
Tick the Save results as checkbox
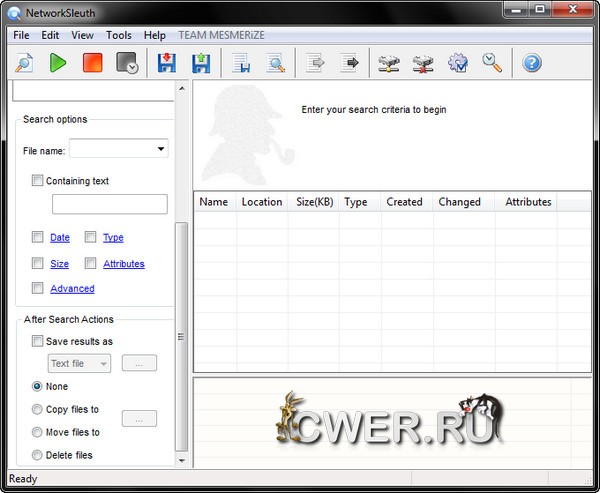coord(38,341)
